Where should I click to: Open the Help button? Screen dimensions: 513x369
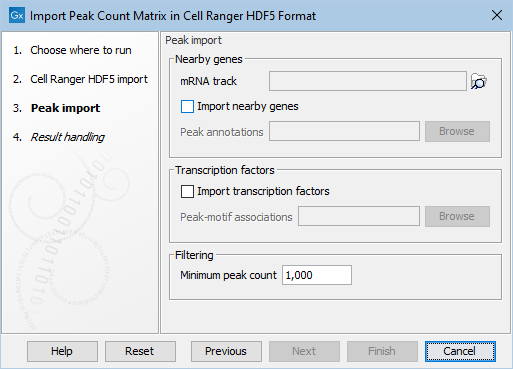click(x=62, y=351)
